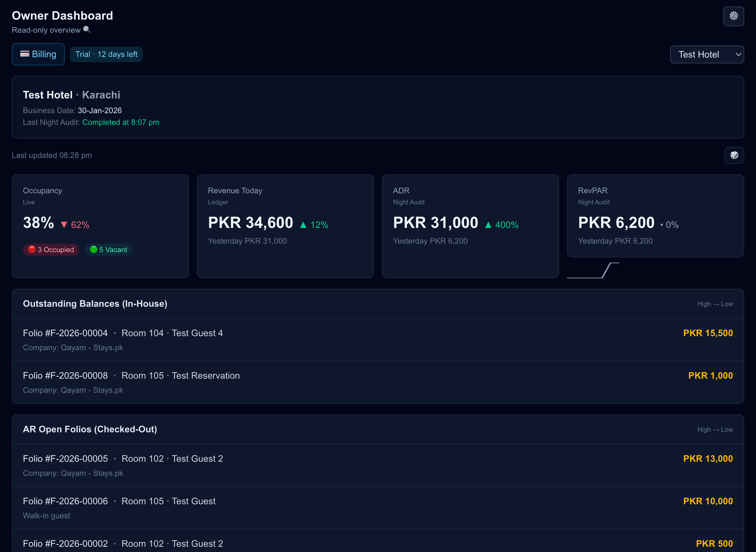Click the card icon inside the Billing button
This screenshot has height=552, width=756.
pos(25,54)
